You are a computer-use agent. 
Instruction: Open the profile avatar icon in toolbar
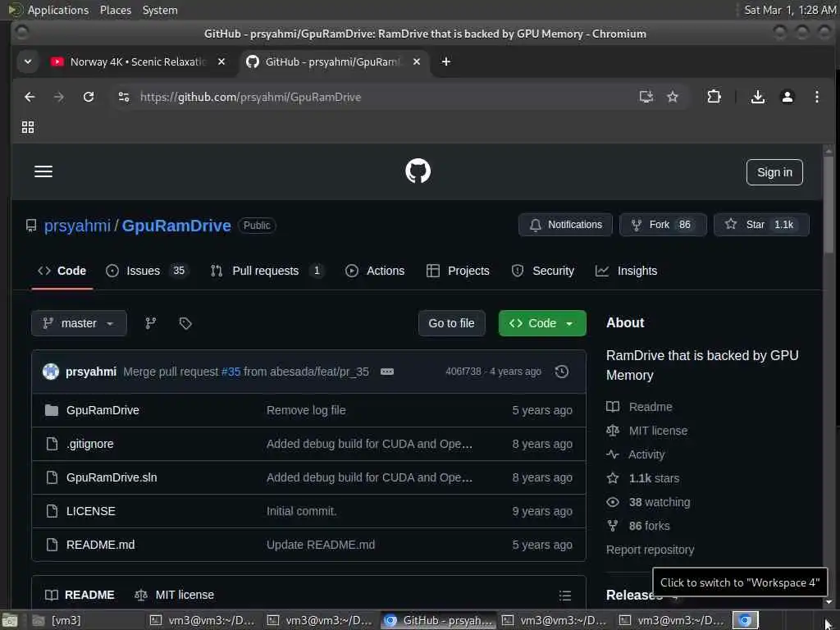tap(787, 97)
